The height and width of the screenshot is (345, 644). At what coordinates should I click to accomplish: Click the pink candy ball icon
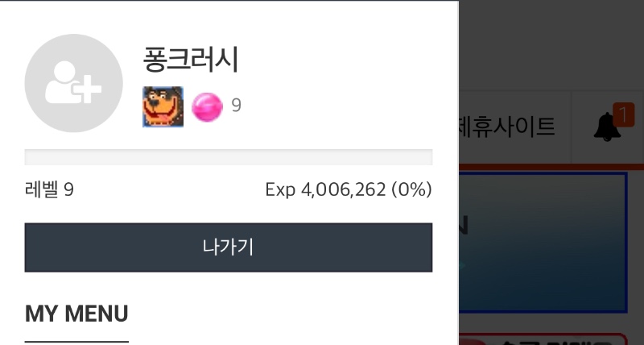pyautogui.click(x=208, y=107)
